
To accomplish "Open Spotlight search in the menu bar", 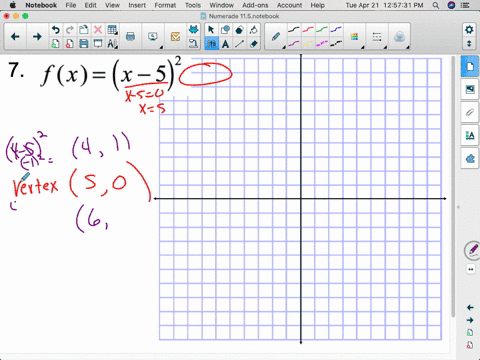I will [436, 5].
